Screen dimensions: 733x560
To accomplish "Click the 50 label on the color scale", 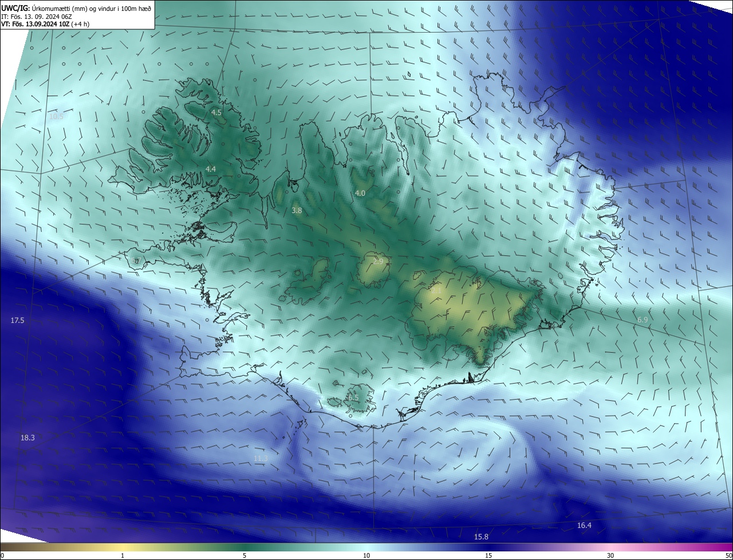I will tap(728, 556).
